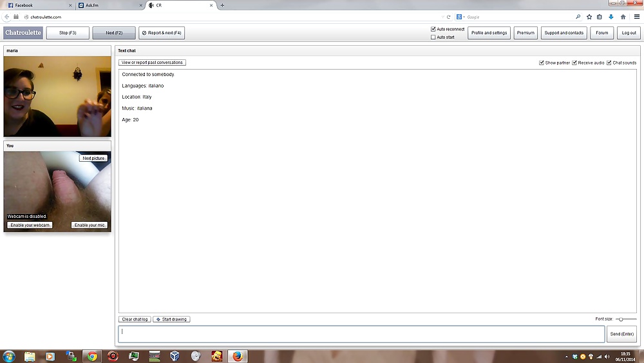Uncheck the Auto reconnect checkbox

[x=433, y=29]
